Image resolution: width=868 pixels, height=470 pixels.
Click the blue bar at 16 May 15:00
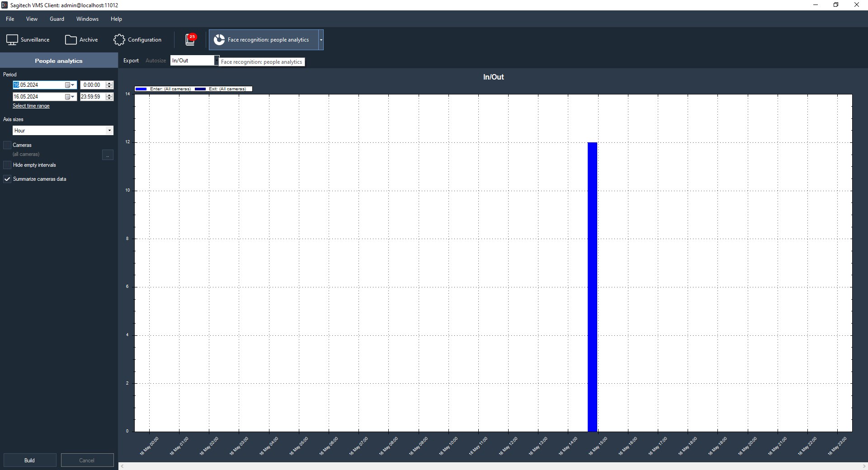[x=592, y=287]
